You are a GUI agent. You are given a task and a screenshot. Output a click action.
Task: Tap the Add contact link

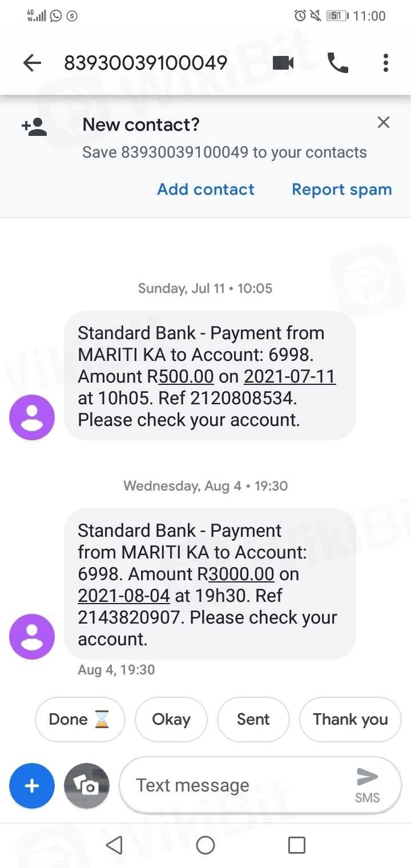pos(205,190)
